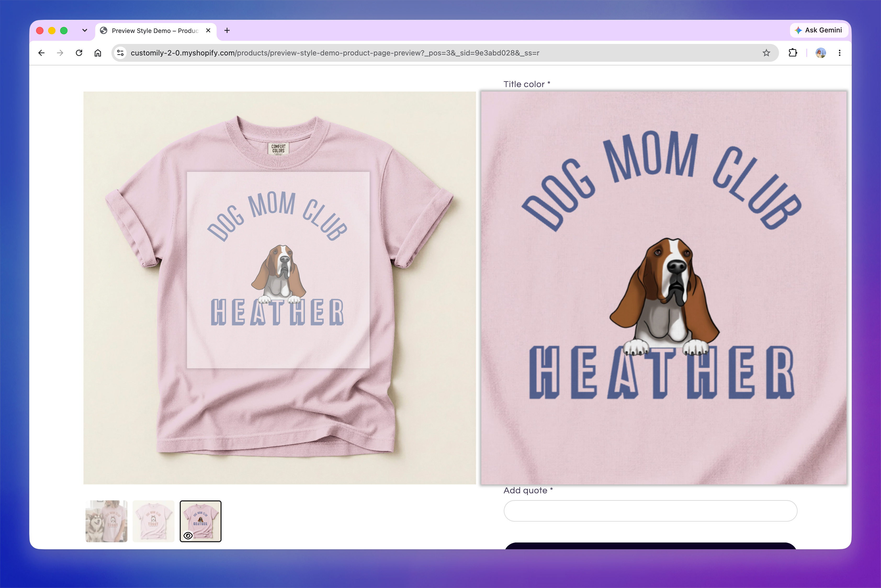Select the second light pink shirt thumbnail

point(153,521)
